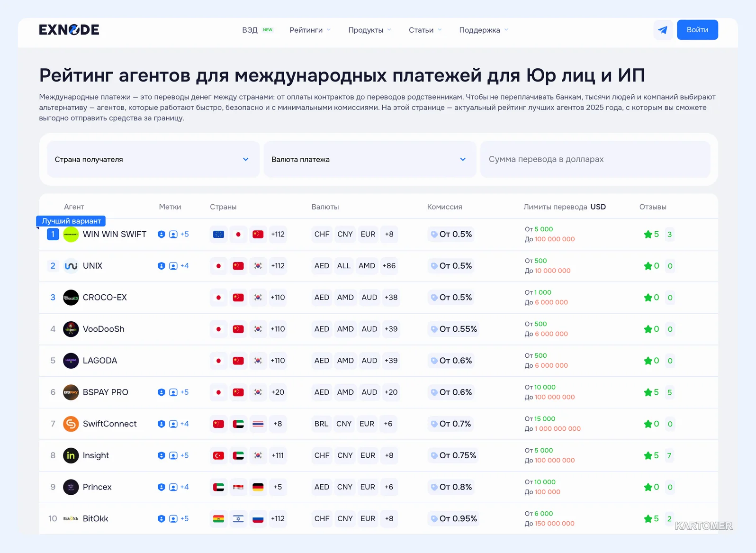
Task: Show more currencies +86 in UNIX row
Action: tap(389, 266)
